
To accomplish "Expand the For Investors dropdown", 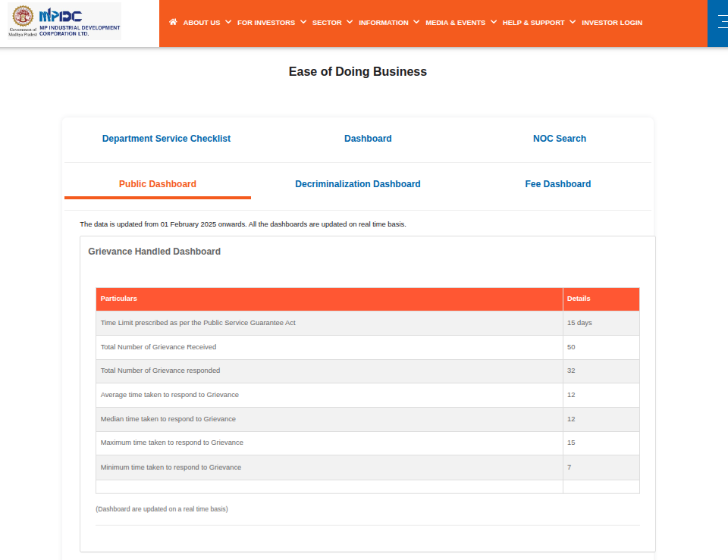I will click(271, 23).
